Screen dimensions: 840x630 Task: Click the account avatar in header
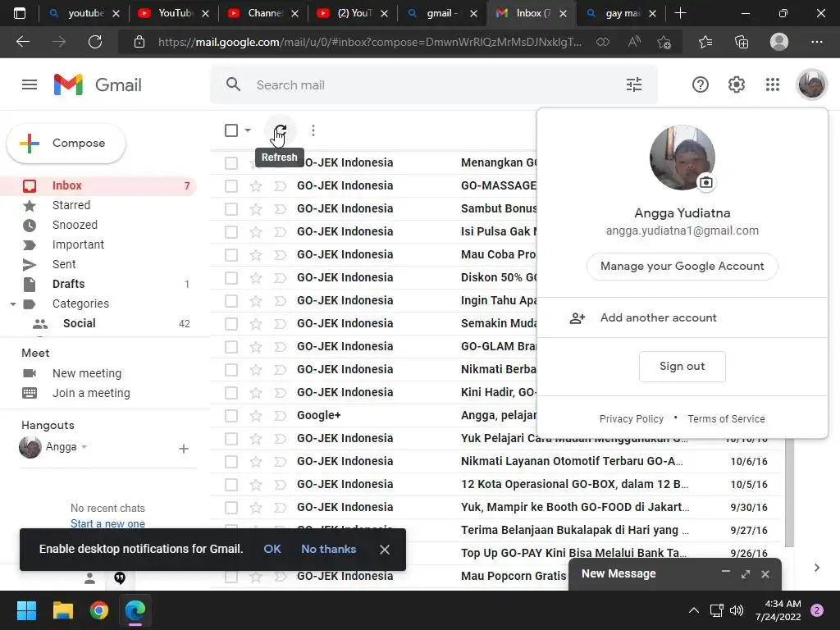coord(811,84)
